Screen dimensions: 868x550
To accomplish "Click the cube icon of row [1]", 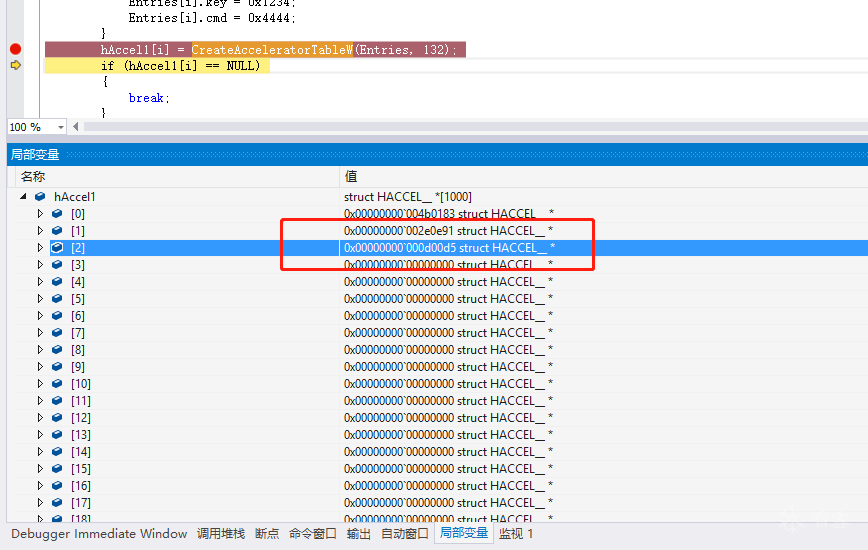I will 57,231.
